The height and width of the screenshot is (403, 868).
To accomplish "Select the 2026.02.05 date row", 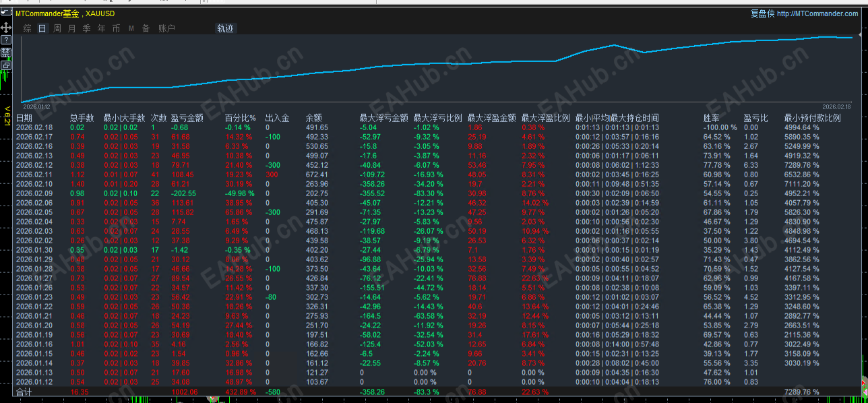I will pos(34,212).
